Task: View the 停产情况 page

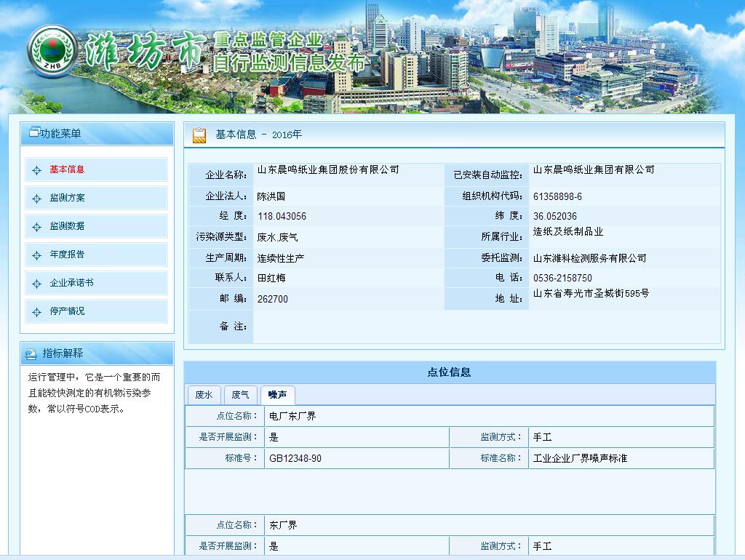Action: (67, 311)
